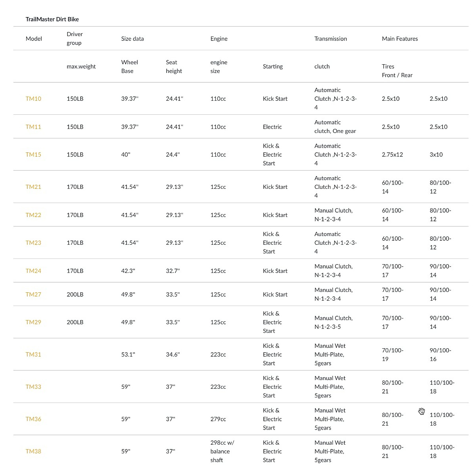Image resolution: width=476 pixels, height=476 pixels.
Task: Click the TM31 model link
Action: tap(33, 355)
